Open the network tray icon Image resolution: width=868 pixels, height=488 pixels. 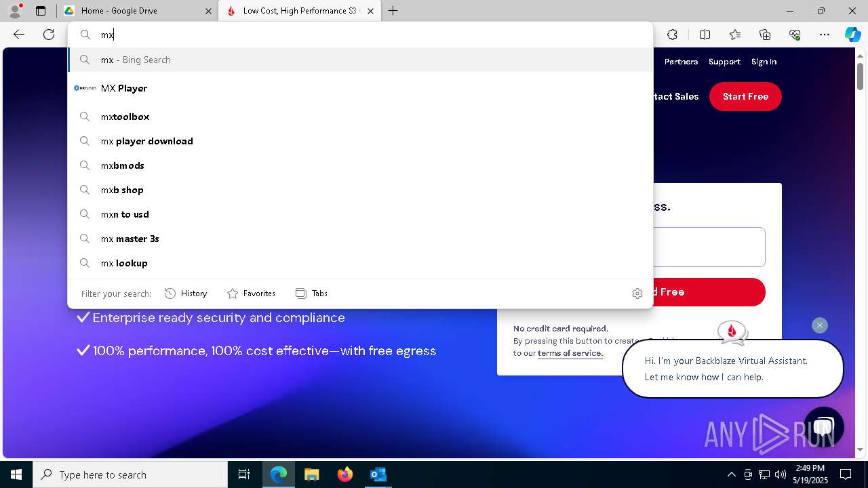coord(764,474)
